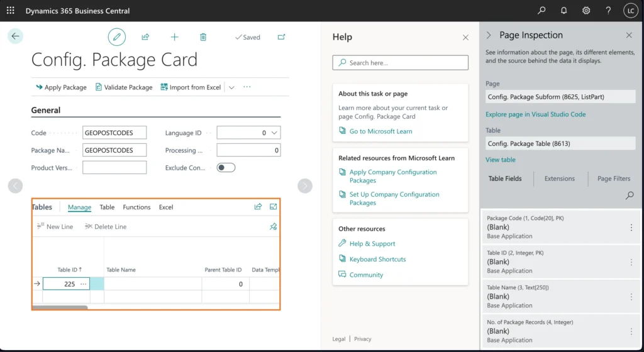The height and width of the screenshot is (352, 644).
Task: Open the settings gear
Action: pyautogui.click(x=586, y=11)
